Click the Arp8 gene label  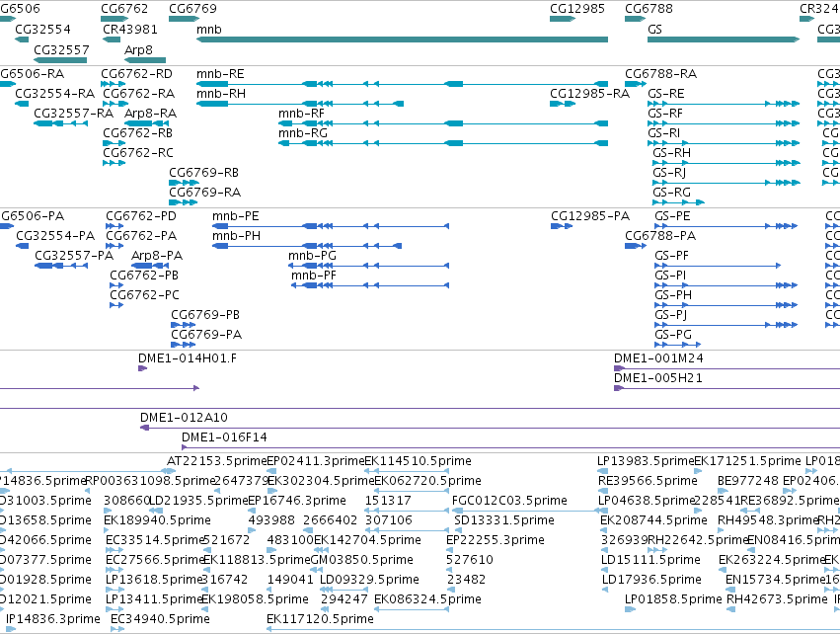click(x=138, y=49)
